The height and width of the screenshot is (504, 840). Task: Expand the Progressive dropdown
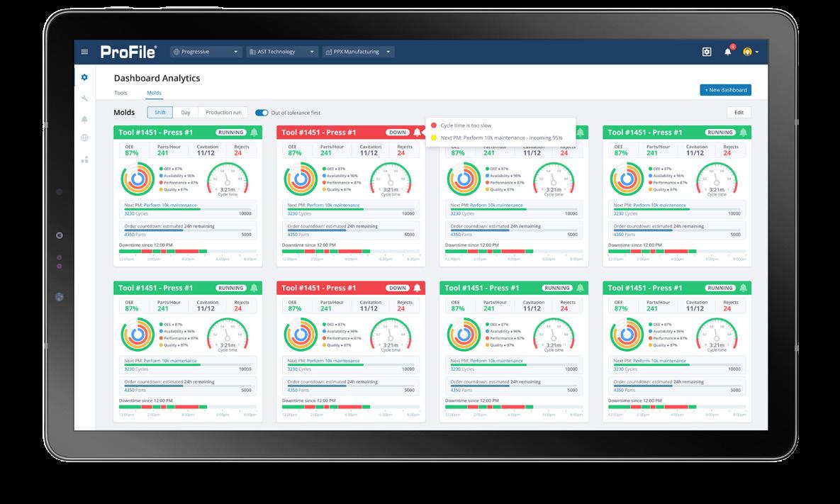pyautogui.click(x=206, y=52)
